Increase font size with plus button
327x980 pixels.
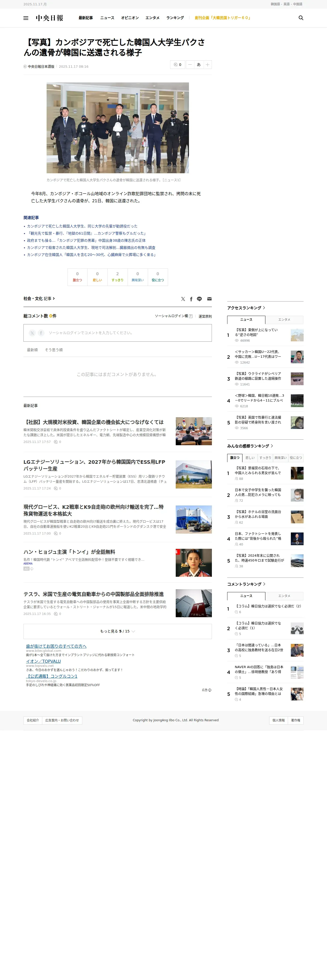[x=208, y=65]
